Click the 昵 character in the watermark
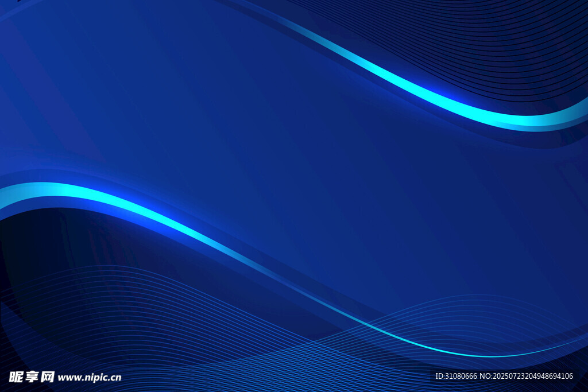 [16, 377]
